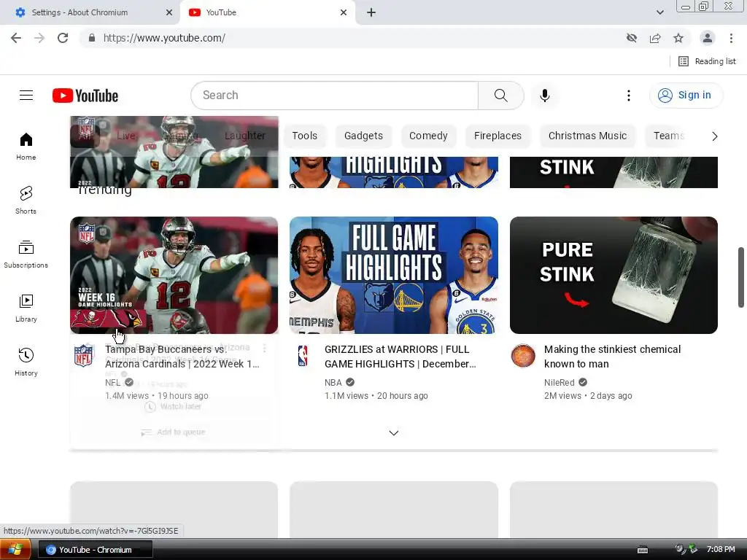The image size is (747, 560).
Task: Show the tab search dropdown arrow
Action: point(659,12)
